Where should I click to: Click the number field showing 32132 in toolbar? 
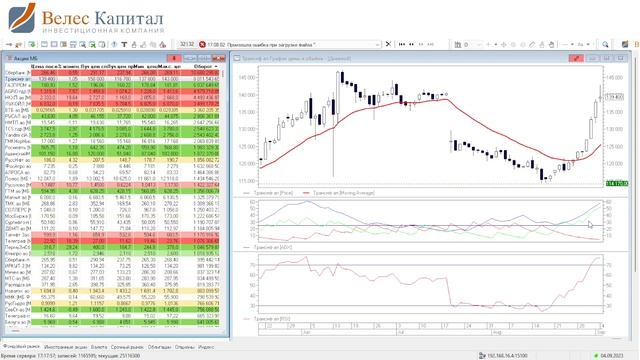click(187, 44)
